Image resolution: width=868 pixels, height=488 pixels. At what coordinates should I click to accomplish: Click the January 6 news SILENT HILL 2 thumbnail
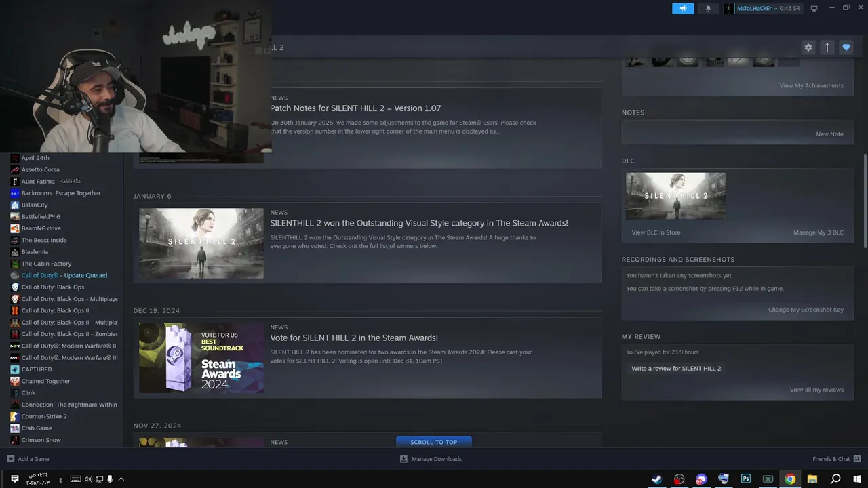201,243
